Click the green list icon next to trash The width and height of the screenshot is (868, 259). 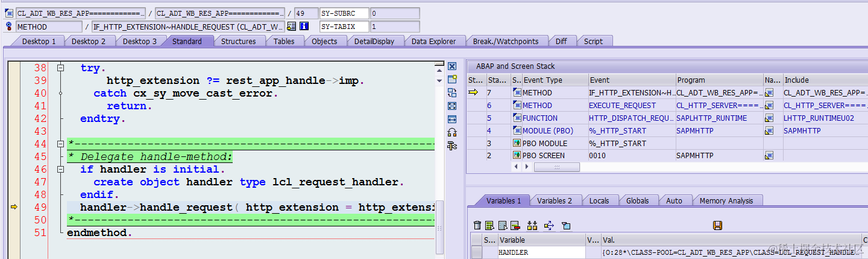pyautogui.click(x=489, y=225)
